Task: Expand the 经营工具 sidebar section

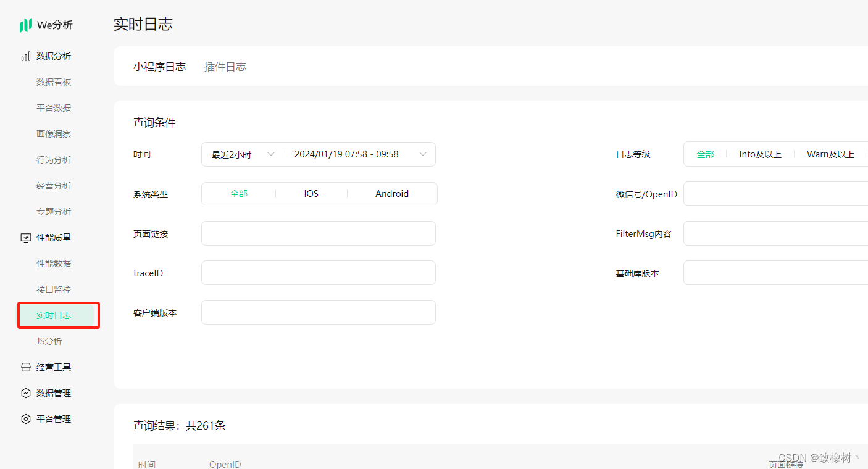Action: coord(54,367)
